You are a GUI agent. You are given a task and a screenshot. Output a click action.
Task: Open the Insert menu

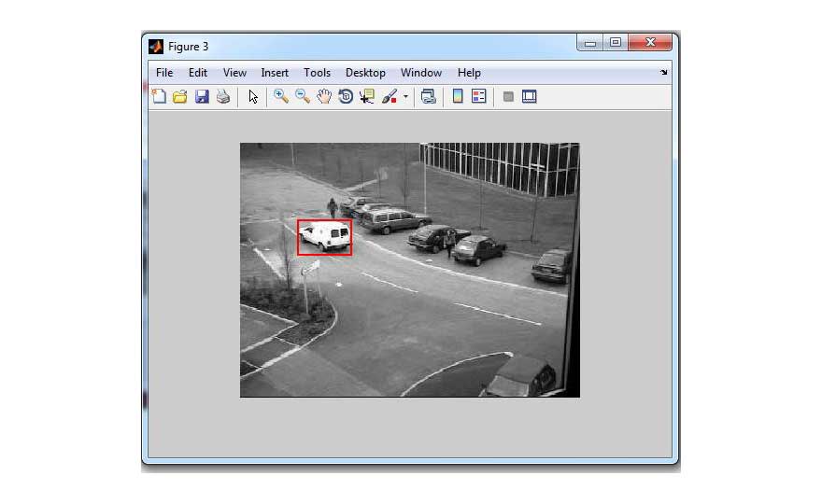[x=275, y=73]
